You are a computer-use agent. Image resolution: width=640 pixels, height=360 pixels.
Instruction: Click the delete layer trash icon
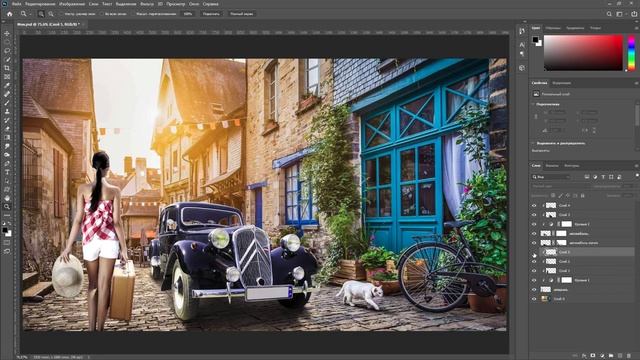click(x=629, y=356)
